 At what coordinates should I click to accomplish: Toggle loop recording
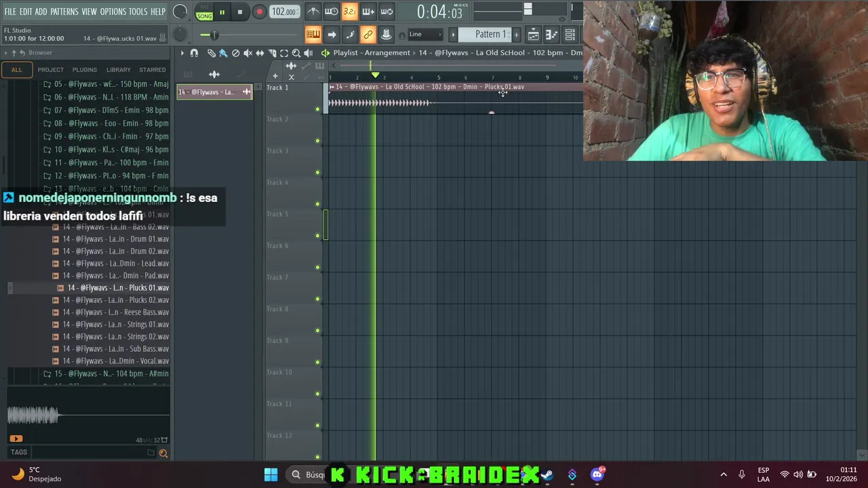386,12
